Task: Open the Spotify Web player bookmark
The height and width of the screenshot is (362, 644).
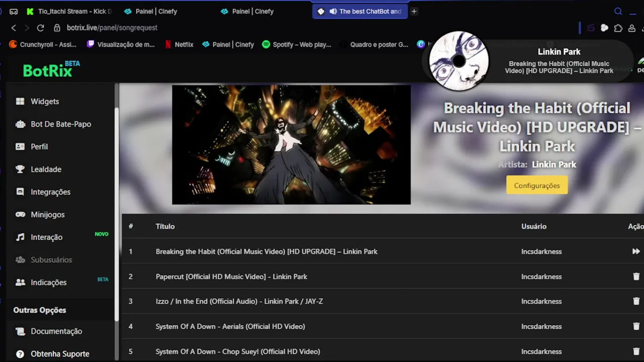Action: click(x=296, y=44)
